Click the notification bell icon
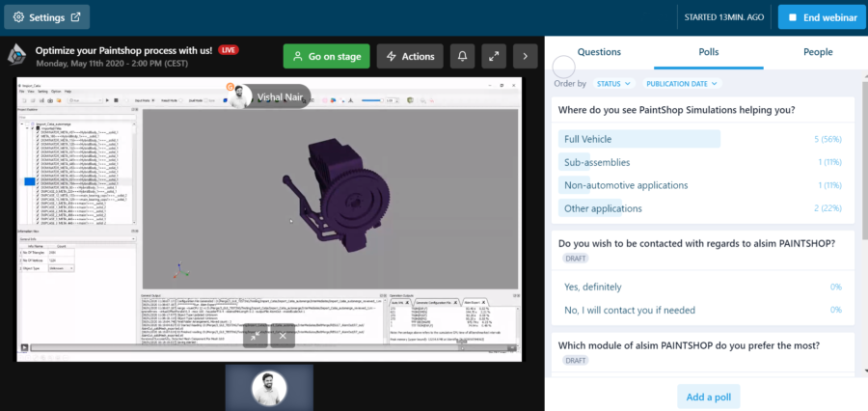This screenshot has height=411, width=868. (462, 56)
